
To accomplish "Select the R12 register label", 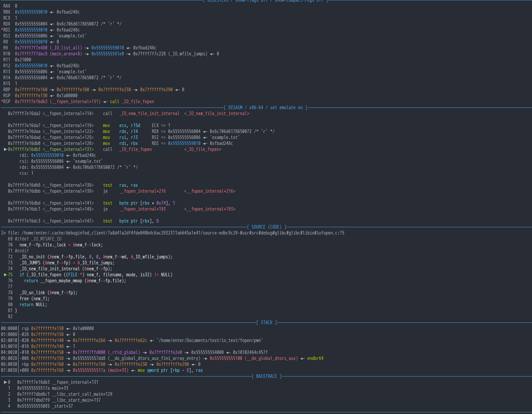I will [x=7, y=66].
